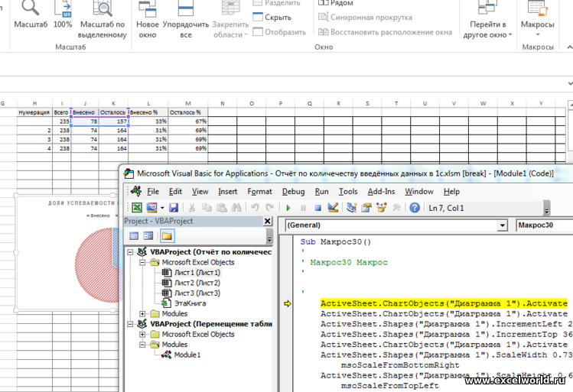
Task: Expand the Modules folder of first VBAProject
Action: [x=142, y=314]
